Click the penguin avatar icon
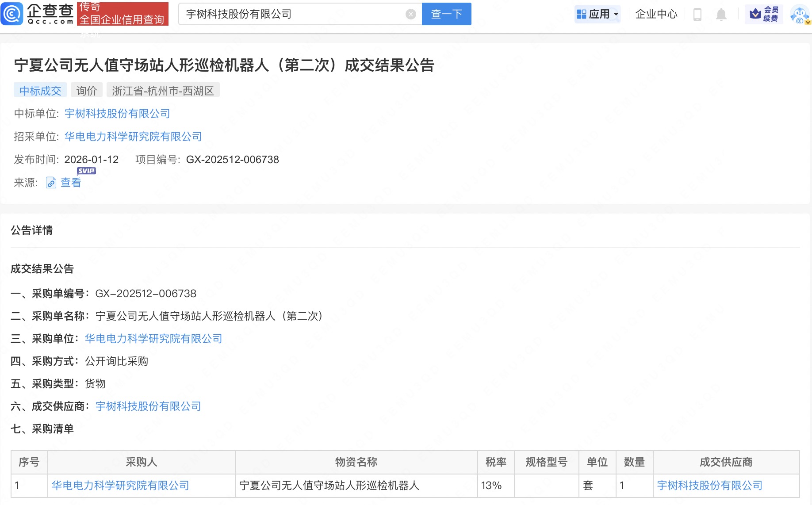Image resolution: width=812 pixels, height=505 pixels. click(800, 14)
